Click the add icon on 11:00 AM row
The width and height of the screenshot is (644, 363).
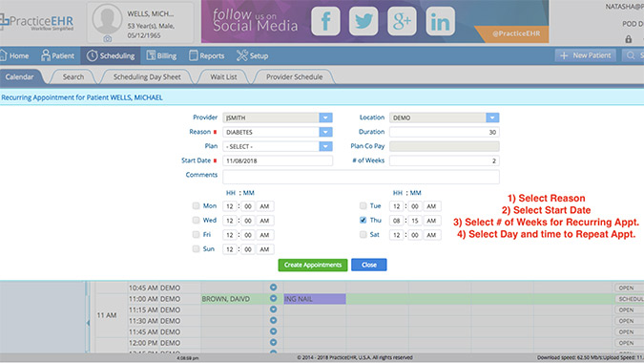(273, 298)
